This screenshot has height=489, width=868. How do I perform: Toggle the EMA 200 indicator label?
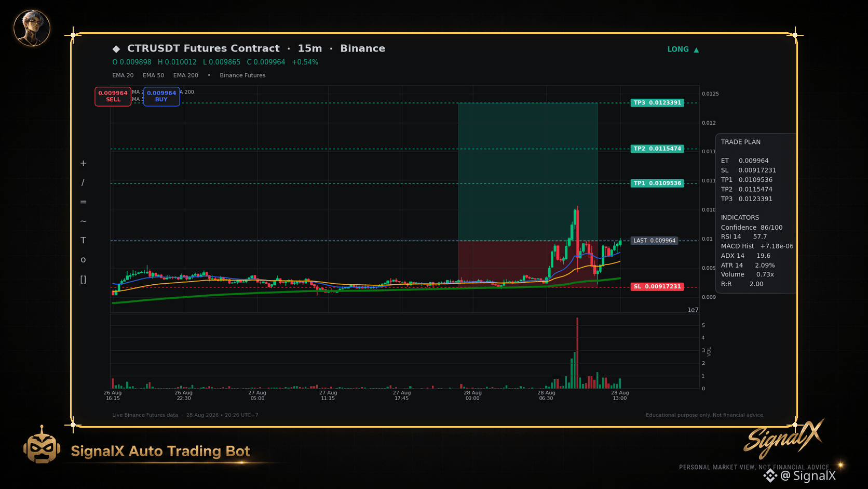pos(186,75)
